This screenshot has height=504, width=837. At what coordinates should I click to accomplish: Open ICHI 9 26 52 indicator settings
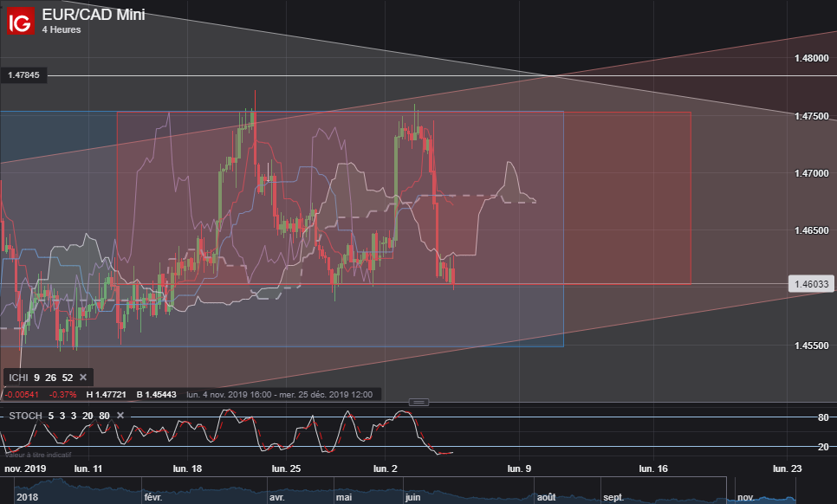(x=41, y=378)
